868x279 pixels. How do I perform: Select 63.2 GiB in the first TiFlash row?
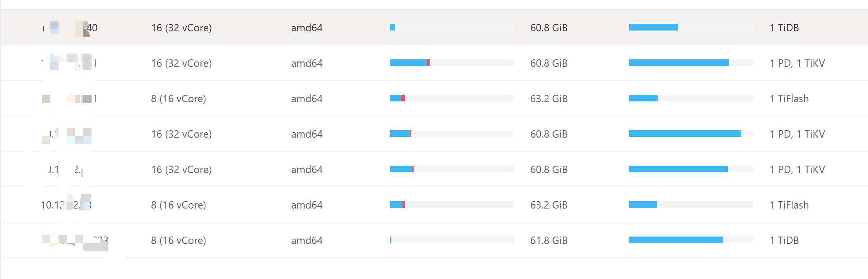tap(549, 98)
